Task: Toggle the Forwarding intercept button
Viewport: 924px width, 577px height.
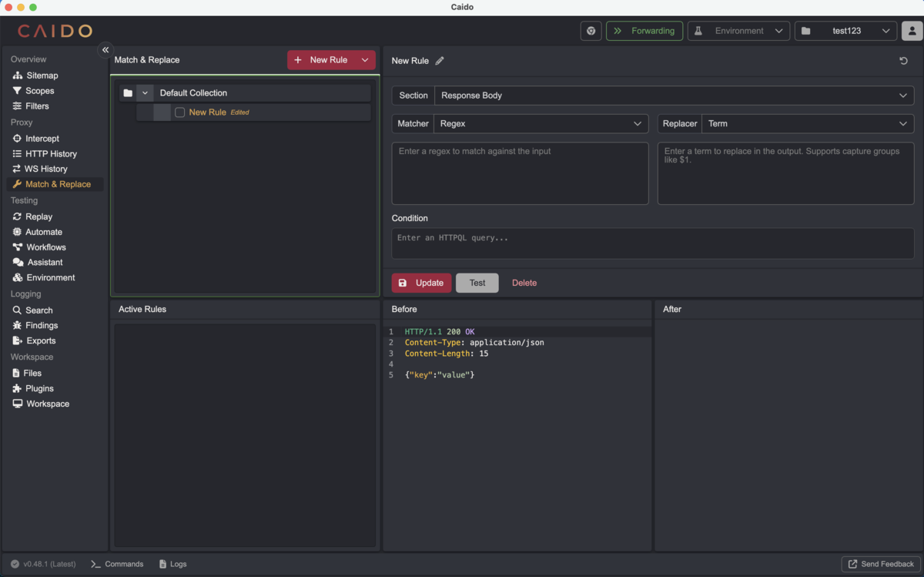Action: point(644,31)
